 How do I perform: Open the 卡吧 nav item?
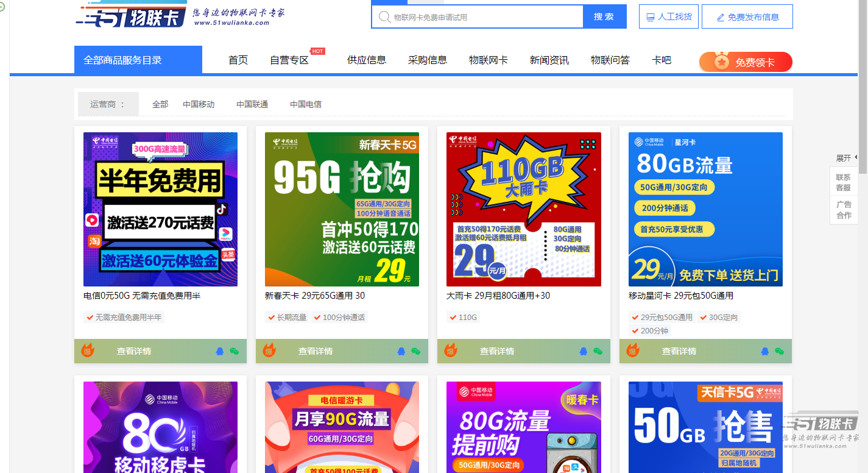click(x=662, y=60)
